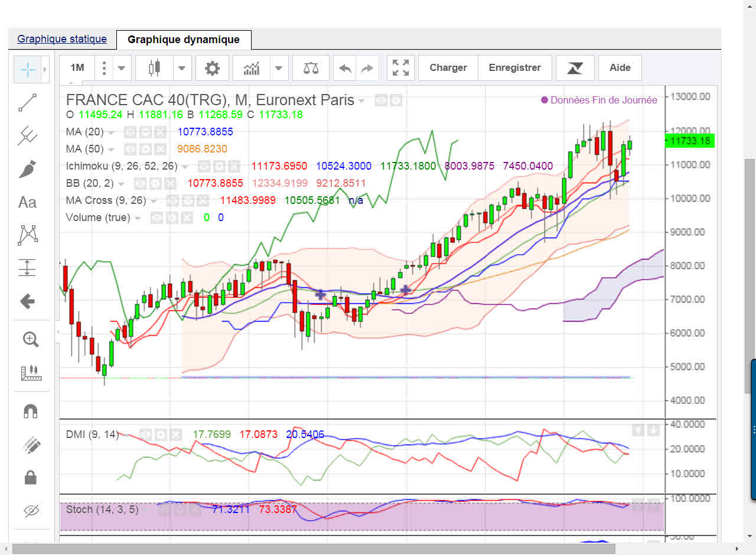Switch to Graphique statique tab
Viewport: 756px width, 555px height.
(x=62, y=39)
